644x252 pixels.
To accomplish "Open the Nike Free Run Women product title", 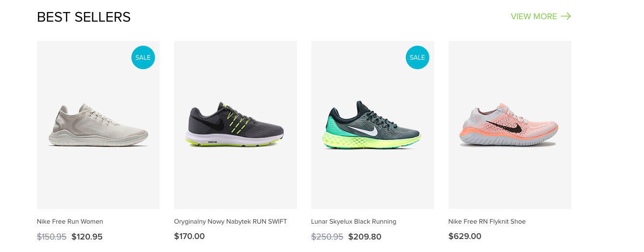I will pyautogui.click(x=70, y=222).
